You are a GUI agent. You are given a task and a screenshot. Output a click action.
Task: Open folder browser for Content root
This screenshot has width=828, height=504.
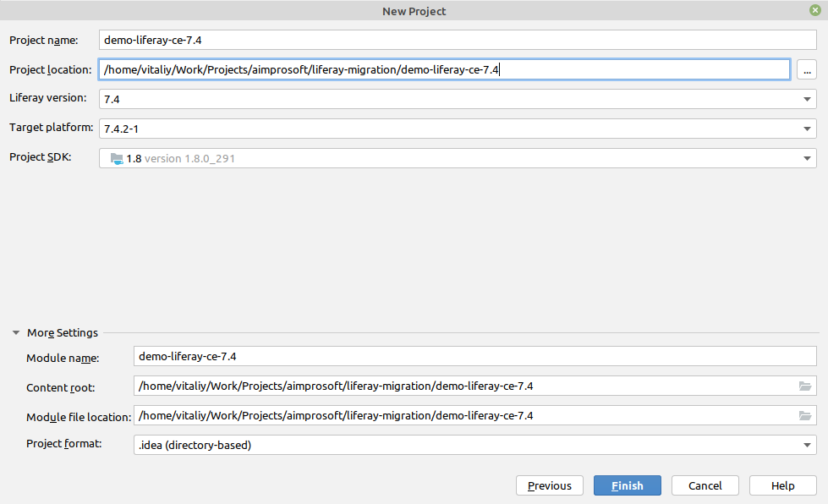[x=805, y=386]
